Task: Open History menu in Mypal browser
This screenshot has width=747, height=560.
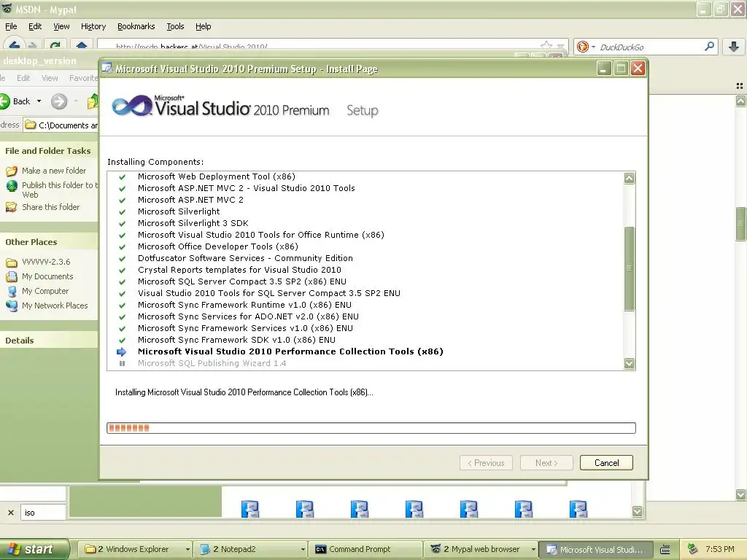Action: coord(93,27)
